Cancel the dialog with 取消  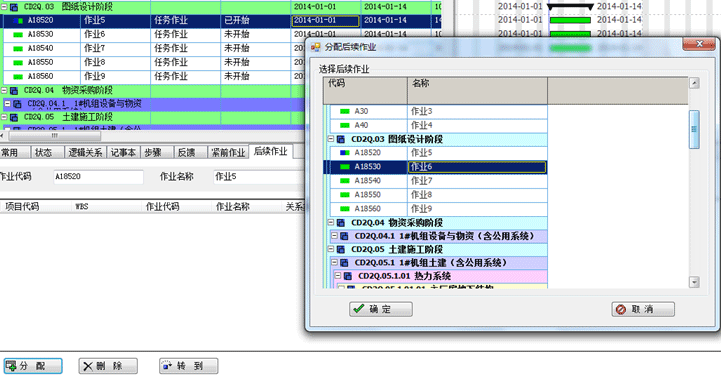643,309
